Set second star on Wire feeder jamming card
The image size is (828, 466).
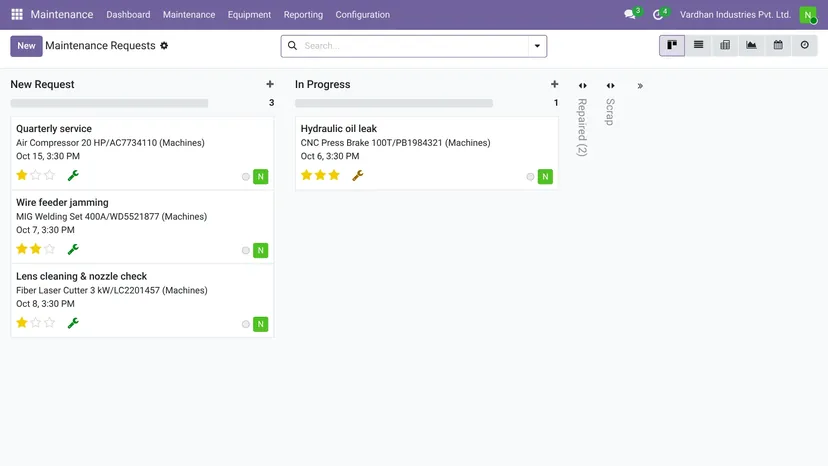[x=35, y=249]
